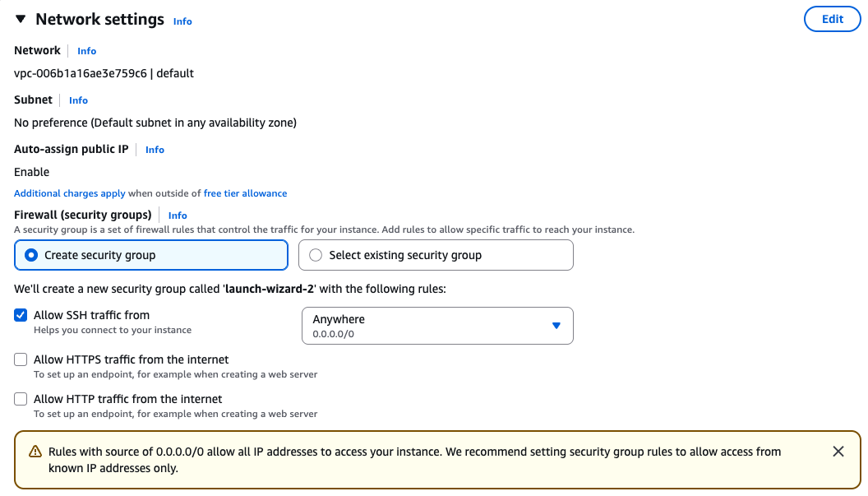Follow the Additional charges apply link
Viewport: 868px width, 496px height.
pyautogui.click(x=70, y=193)
